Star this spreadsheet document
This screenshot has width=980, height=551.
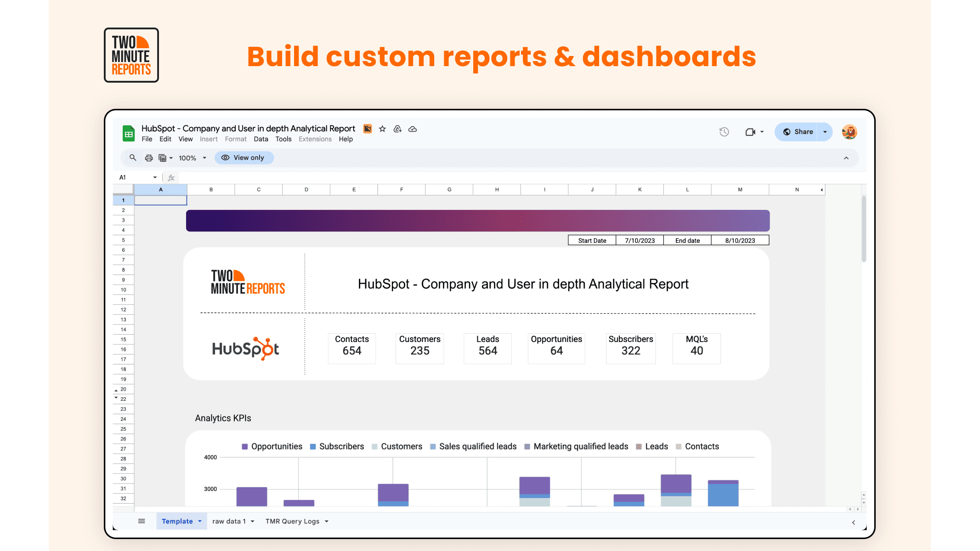pos(382,129)
